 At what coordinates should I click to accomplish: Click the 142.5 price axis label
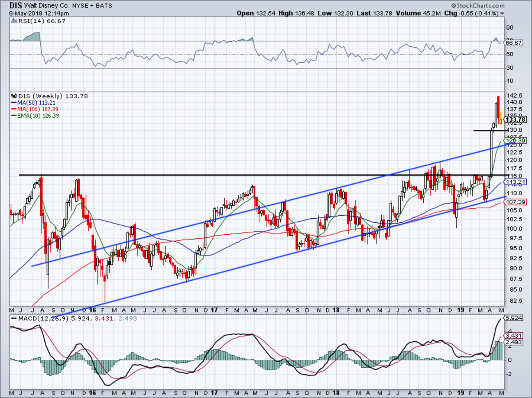tap(514, 96)
